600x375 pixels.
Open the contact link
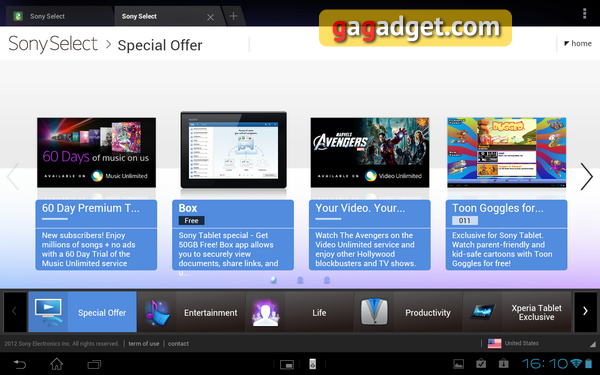(x=178, y=344)
